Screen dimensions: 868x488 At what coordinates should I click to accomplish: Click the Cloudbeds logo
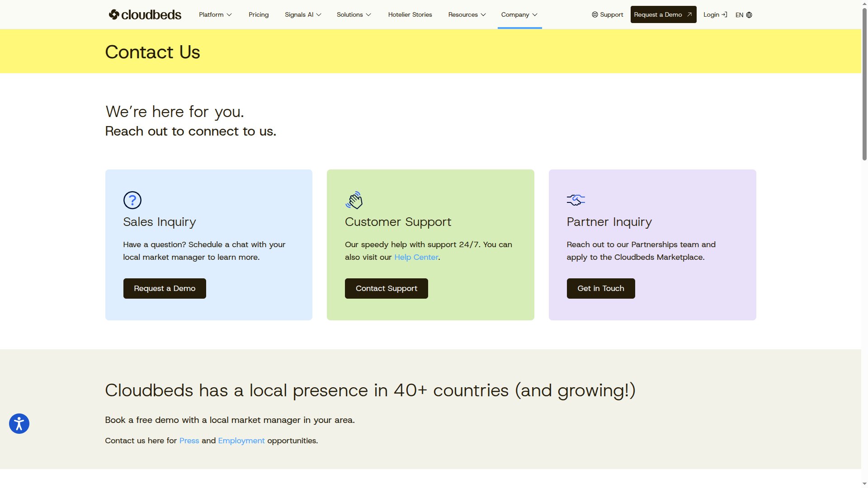click(x=144, y=14)
